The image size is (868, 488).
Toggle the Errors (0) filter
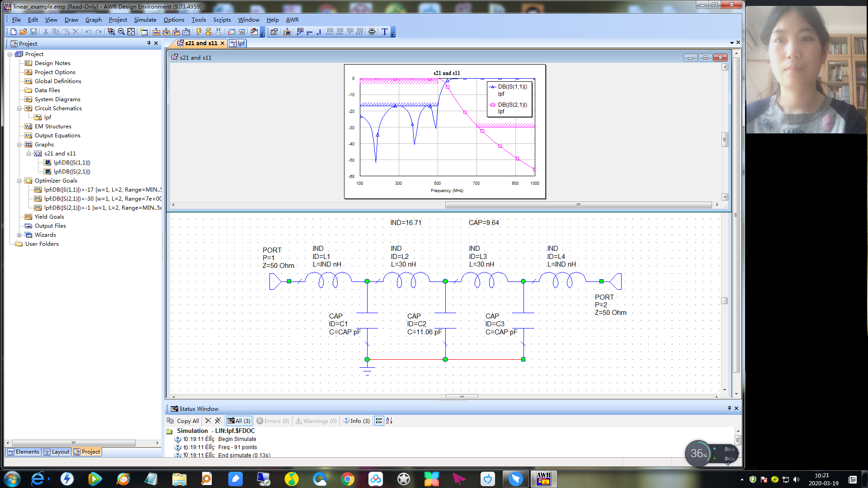pos(273,421)
